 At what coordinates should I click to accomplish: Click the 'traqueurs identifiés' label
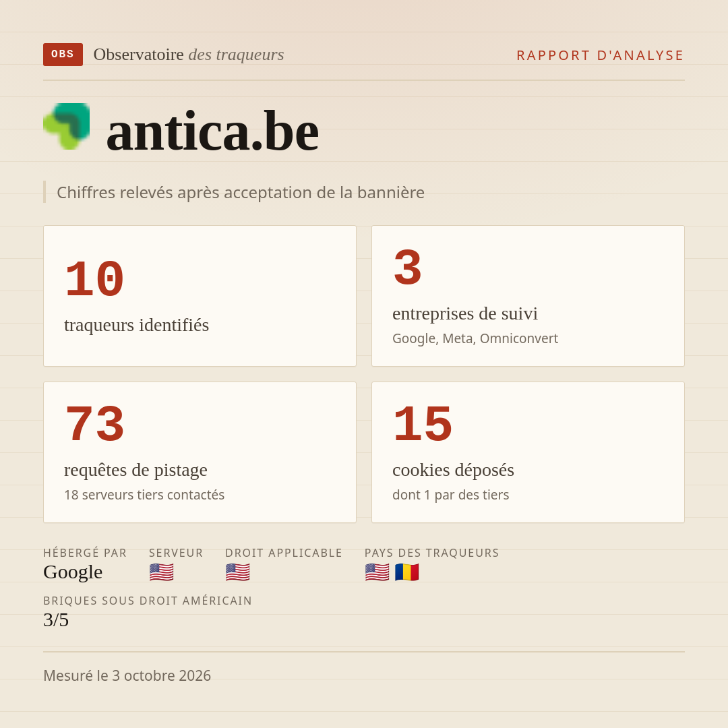click(136, 325)
